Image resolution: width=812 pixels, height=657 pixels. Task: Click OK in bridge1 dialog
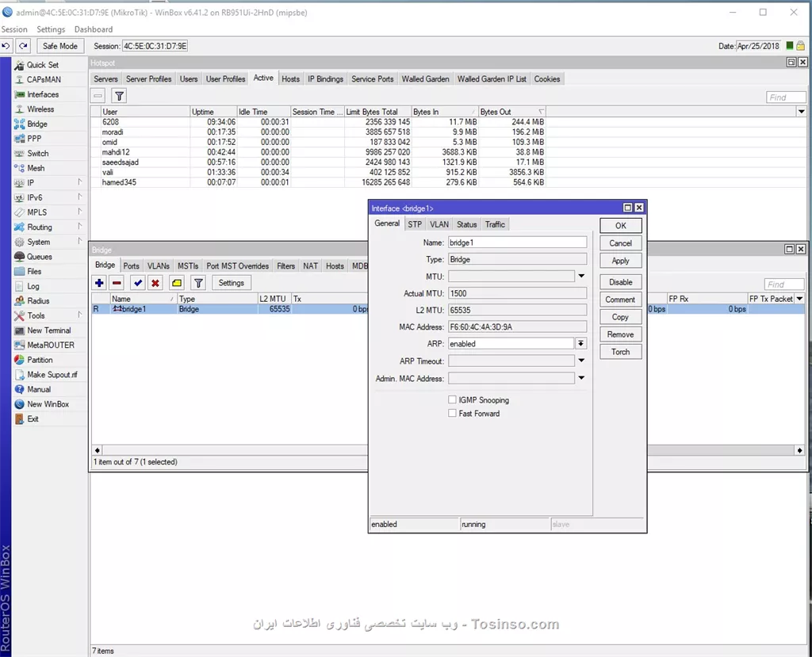[x=621, y=226]
